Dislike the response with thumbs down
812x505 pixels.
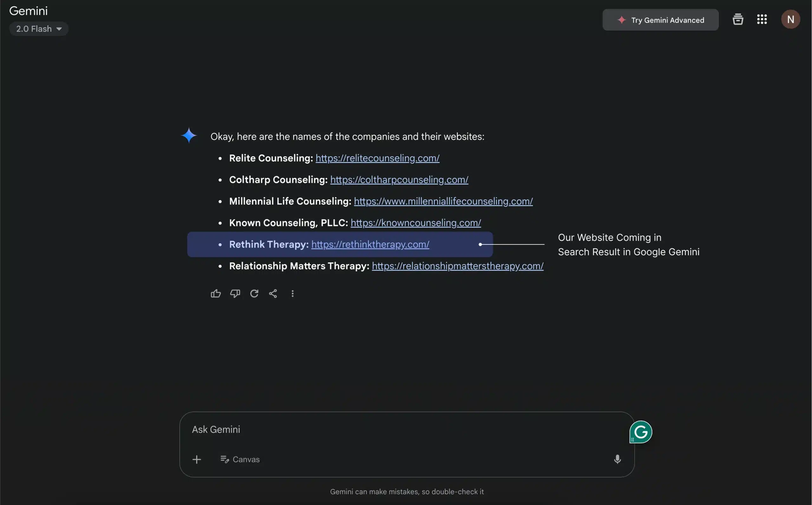tap(235, 293)
